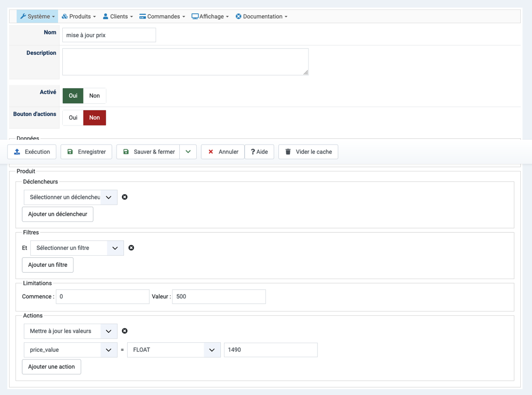Expand the green save options arrow
Viewport: 532px width, 395px height.
(x=188, y=152)
